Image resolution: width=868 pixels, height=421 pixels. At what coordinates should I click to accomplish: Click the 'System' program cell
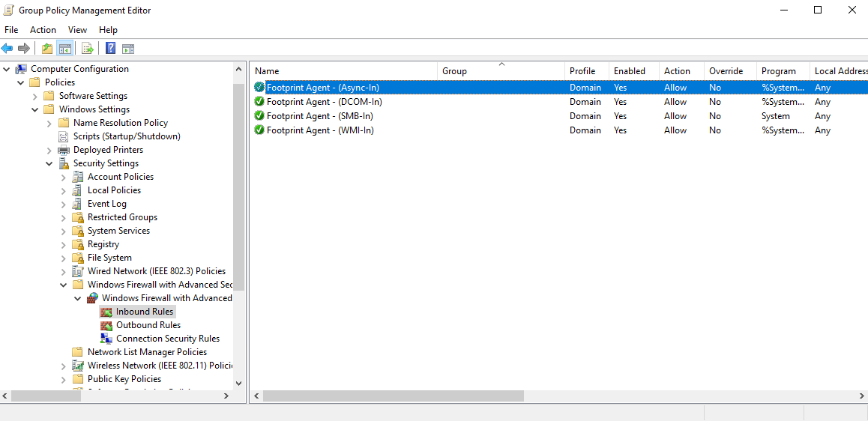776,116
